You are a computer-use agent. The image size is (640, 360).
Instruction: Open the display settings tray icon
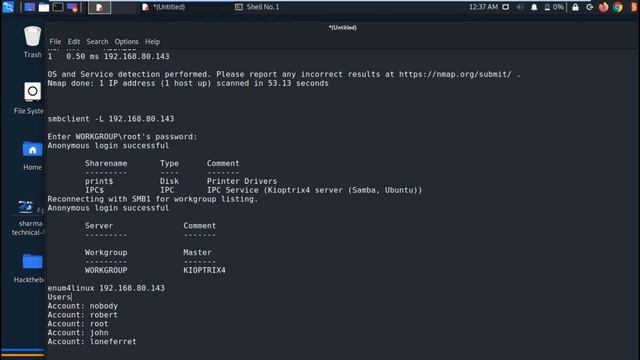[506, 7]
